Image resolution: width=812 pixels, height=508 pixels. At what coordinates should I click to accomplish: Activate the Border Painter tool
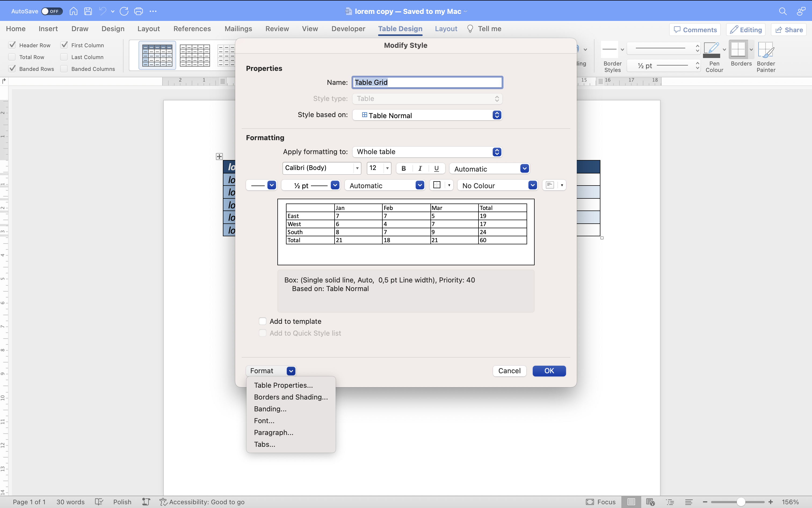tap(766, 50)
